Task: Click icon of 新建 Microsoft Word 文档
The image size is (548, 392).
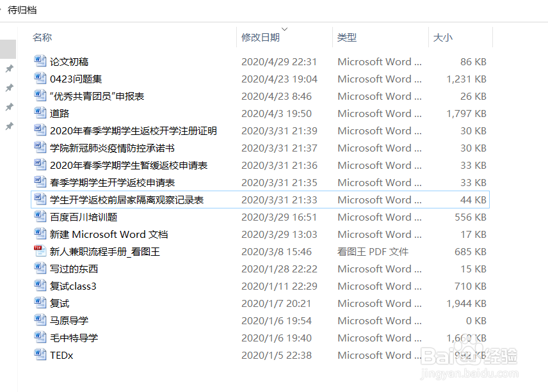Action: (x=40, y=233)
